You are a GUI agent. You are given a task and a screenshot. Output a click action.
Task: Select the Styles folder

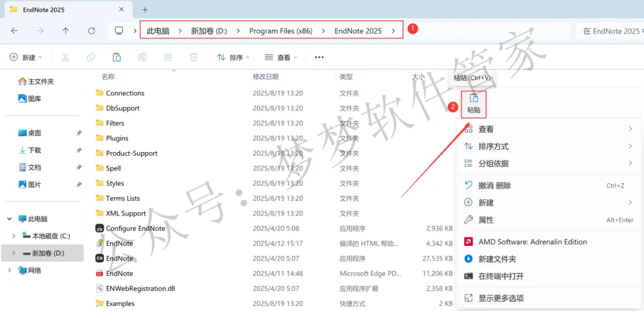tap(114, 183)
